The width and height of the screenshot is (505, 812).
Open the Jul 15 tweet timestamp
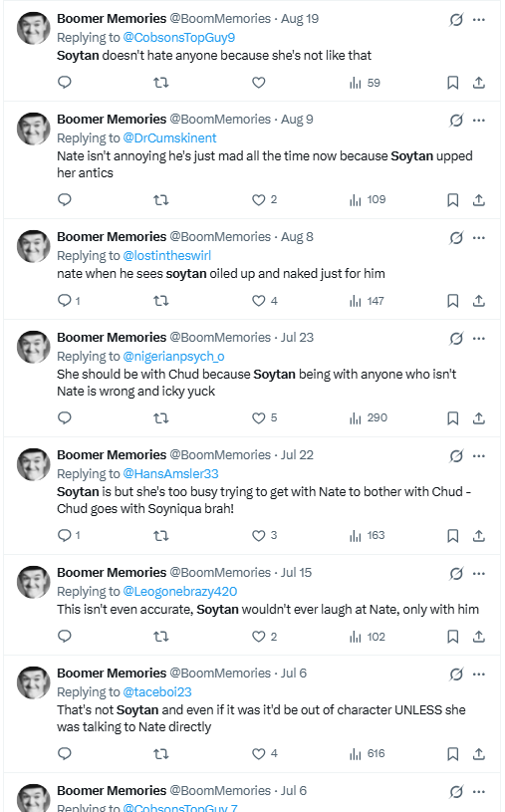[x=296, y=572]
